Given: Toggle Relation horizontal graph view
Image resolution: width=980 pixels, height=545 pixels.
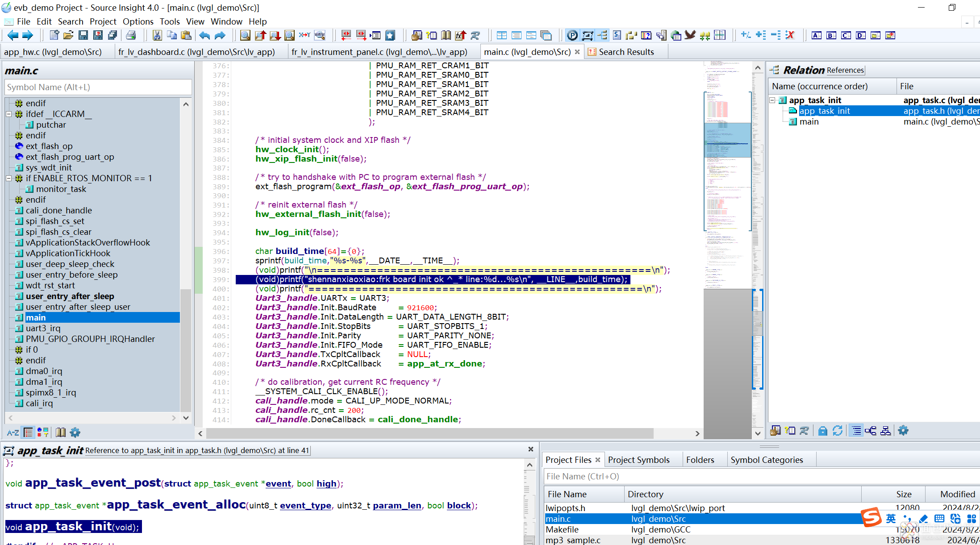Looking at the screenshot, I should coord(871,431).
